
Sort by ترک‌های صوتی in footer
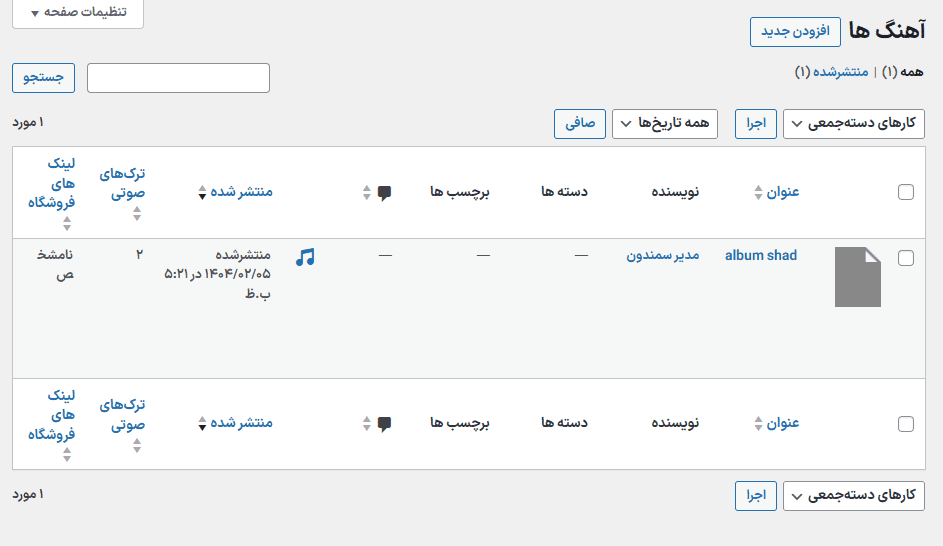tap(123, 424)
